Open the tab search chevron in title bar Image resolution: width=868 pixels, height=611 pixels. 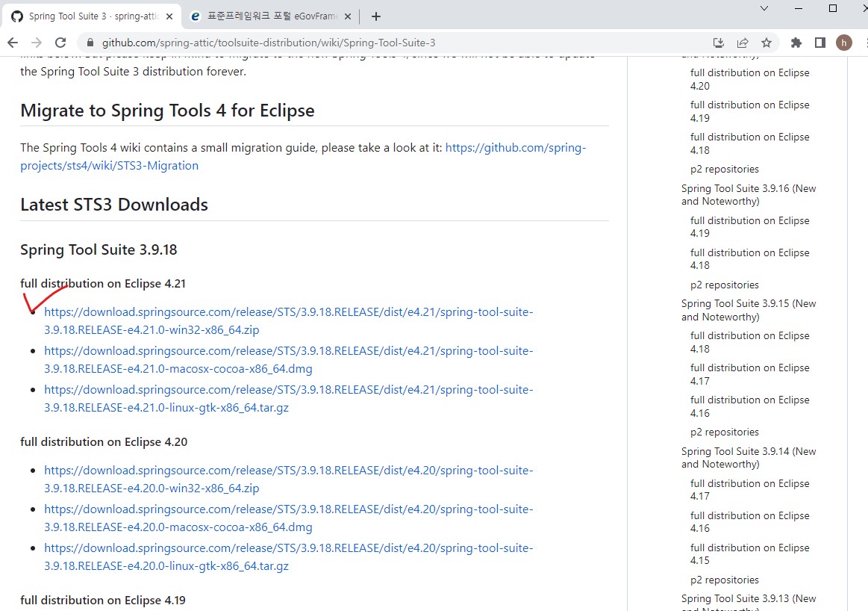(764, 8)
